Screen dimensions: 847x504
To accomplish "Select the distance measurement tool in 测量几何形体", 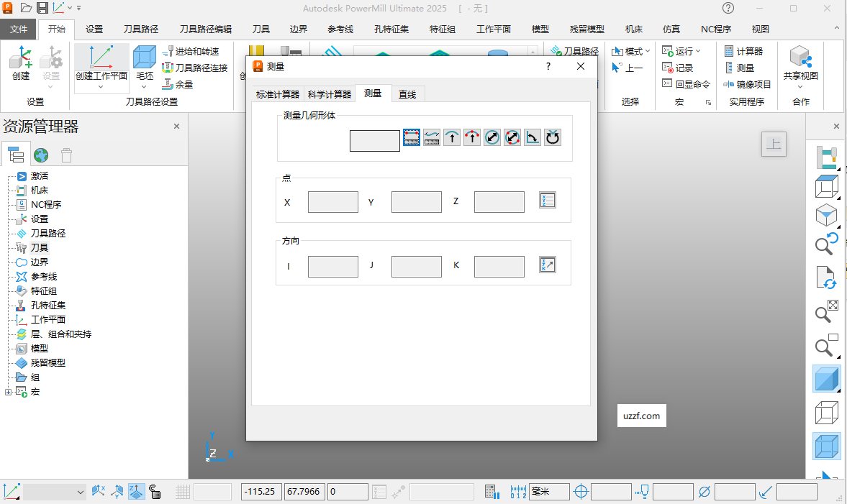I will 411,137.
